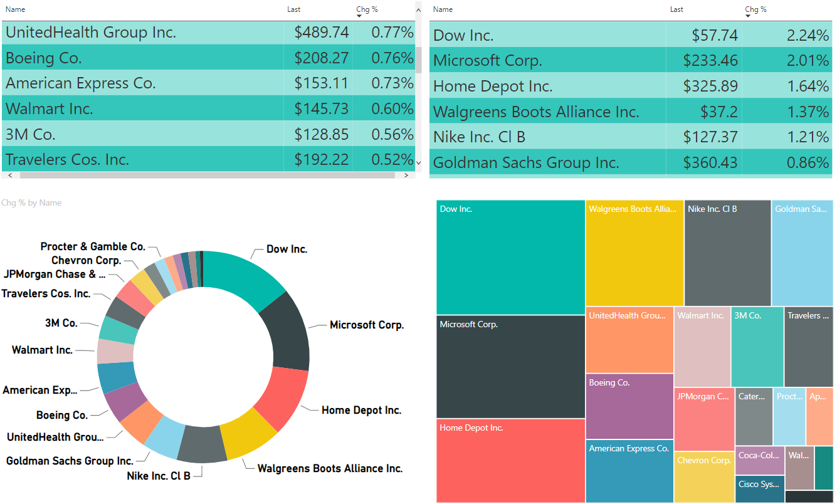The height and width of the screenshot is (504, 837).
Task: Select Home Depot Inc. row in right table
Action: (x=631, y=86)
